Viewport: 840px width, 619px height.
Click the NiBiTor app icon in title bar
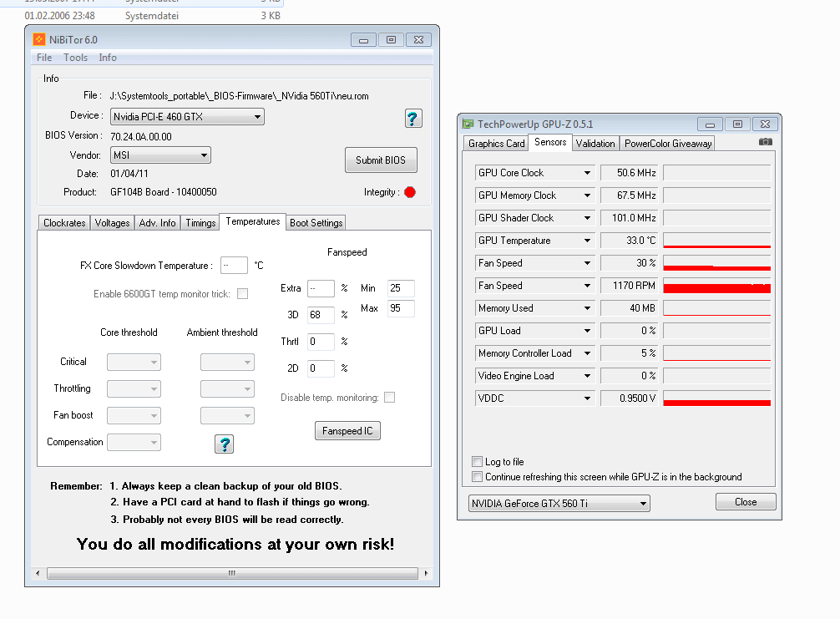coord(39,39)
